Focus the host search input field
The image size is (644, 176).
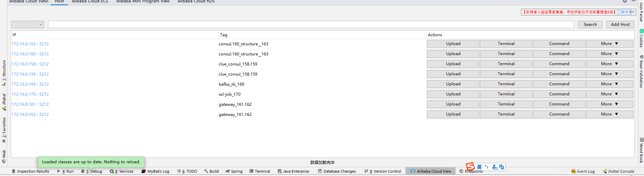[x=311, y=25]
